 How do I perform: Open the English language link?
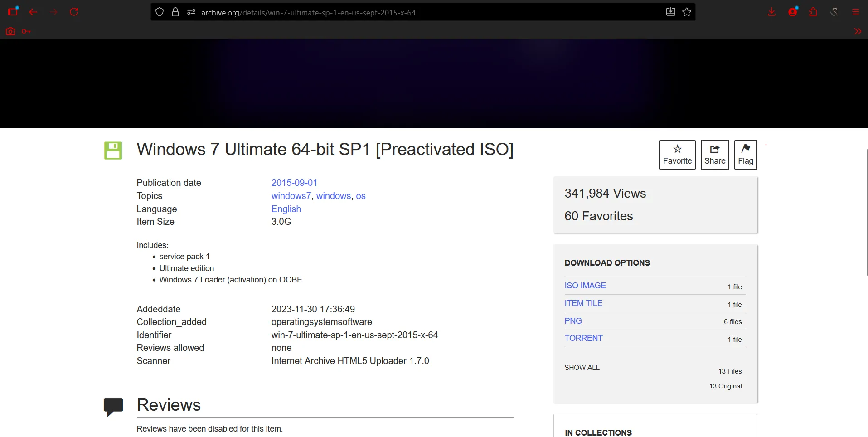pos(286,209)
